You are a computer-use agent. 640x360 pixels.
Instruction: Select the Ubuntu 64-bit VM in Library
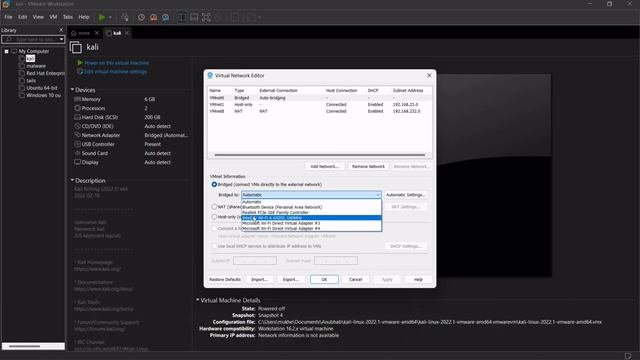pos(42,88)
